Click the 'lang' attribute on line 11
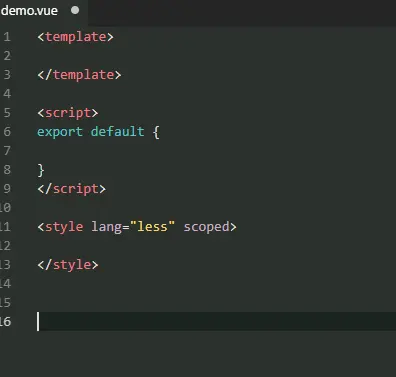Image resolution: width=396 pixels, height=377 pixels. [106, 227]
